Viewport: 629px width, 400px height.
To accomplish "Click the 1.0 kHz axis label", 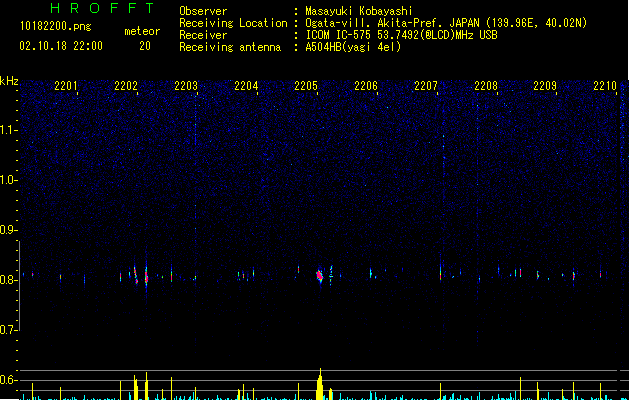I will pyautogui.click(x=9, y=180).
